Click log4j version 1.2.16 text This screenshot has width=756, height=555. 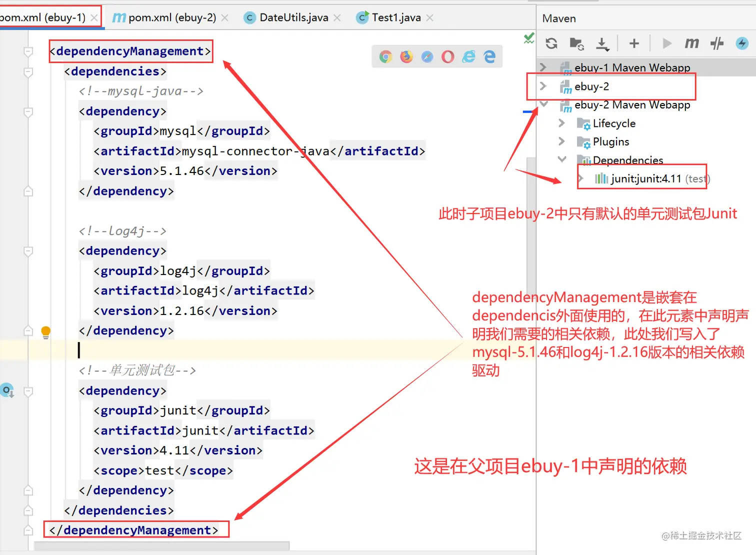pyautogui.click(x=182, y=311)
